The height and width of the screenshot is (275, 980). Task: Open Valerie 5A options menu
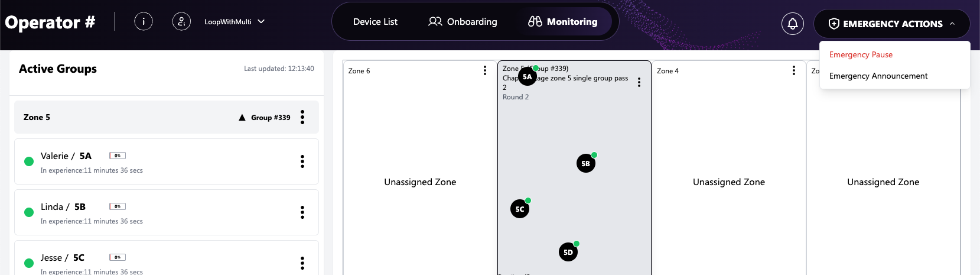coord(302,161)
